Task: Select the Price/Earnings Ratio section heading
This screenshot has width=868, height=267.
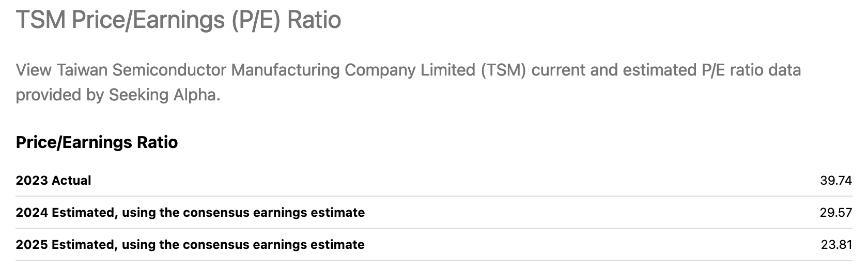Action: (x=97, y=142)
